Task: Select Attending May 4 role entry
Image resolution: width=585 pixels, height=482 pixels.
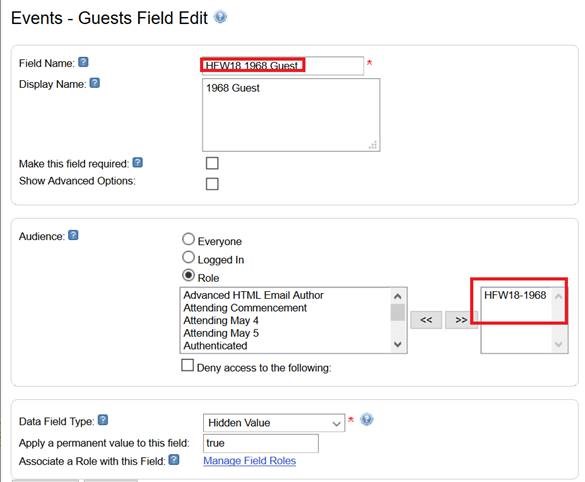Action: [221, 321]
